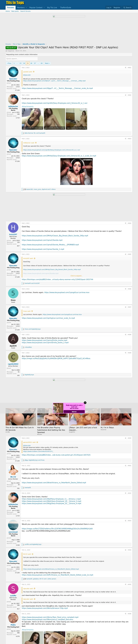This screenshot has width=138, height=644.
Task: Go to page 26 in pagination
Action: click(31, 63)
